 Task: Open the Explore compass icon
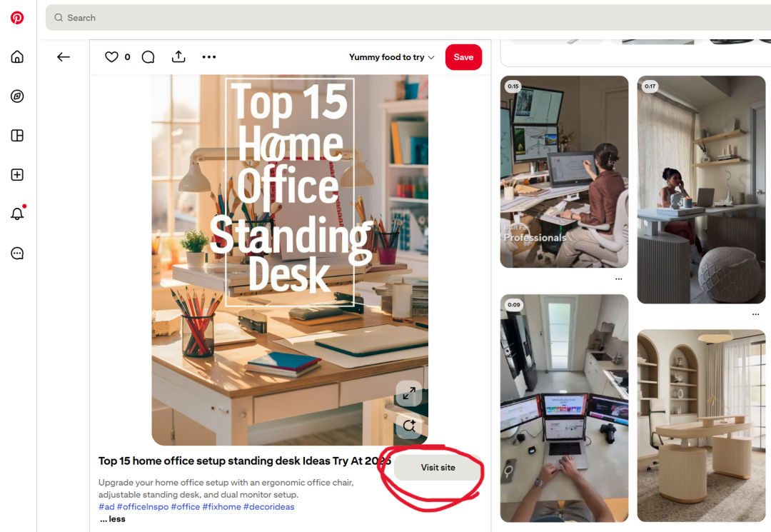pos(17,96)
